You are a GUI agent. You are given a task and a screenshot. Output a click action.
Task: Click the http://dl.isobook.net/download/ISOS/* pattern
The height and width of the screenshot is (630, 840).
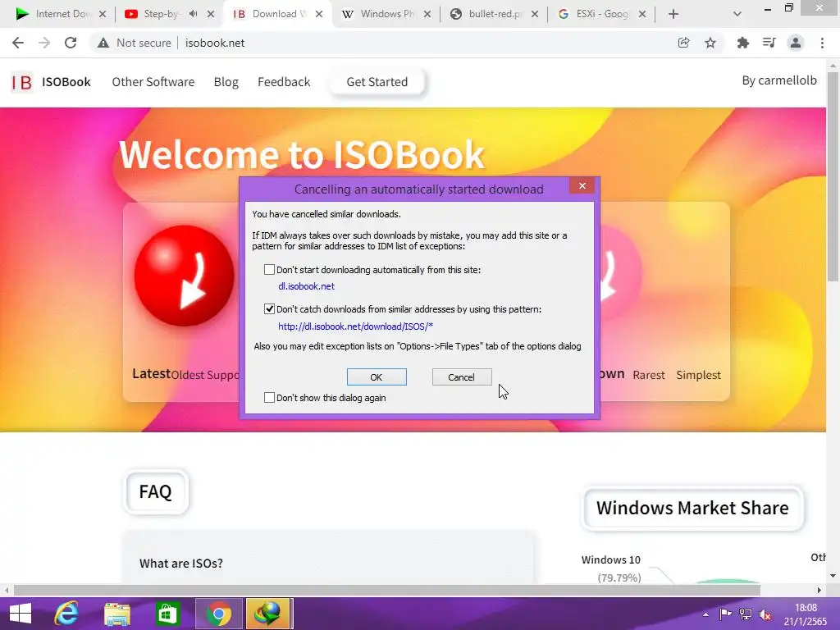coord(355,326)
